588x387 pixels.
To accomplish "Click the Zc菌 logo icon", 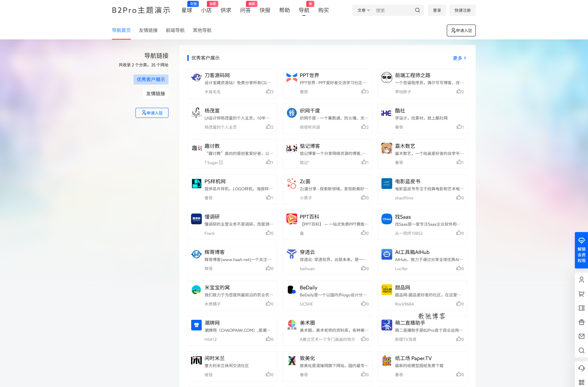I will pyautogui.click(x=292, y=184).
